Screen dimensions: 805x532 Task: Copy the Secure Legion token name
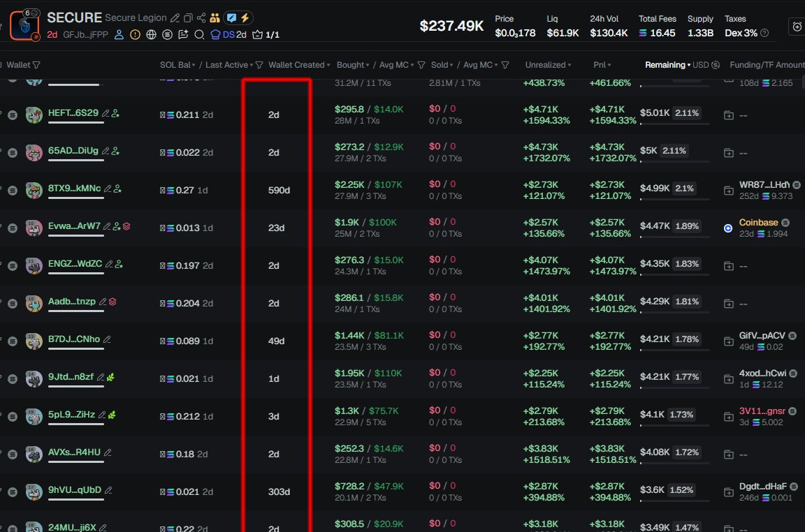click(x=189, y=18)
